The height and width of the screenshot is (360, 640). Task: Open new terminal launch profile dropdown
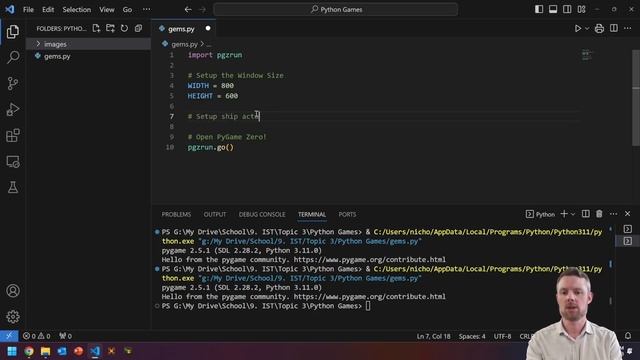[x=573, y=214]
